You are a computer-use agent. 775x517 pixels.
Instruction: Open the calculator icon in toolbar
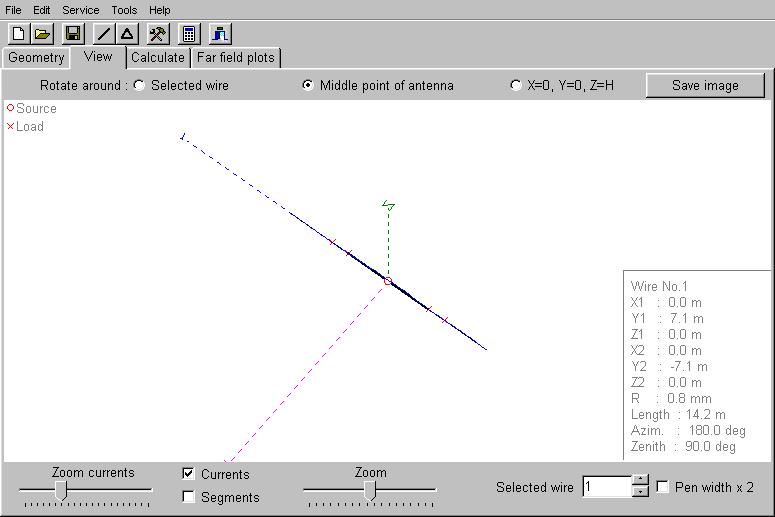(x=189, y=34)
